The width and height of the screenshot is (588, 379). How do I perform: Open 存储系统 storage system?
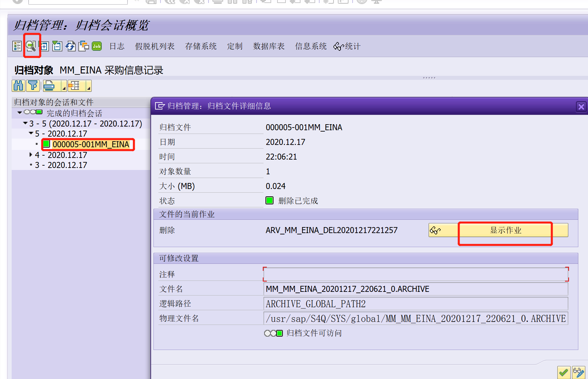pos(201,46)
